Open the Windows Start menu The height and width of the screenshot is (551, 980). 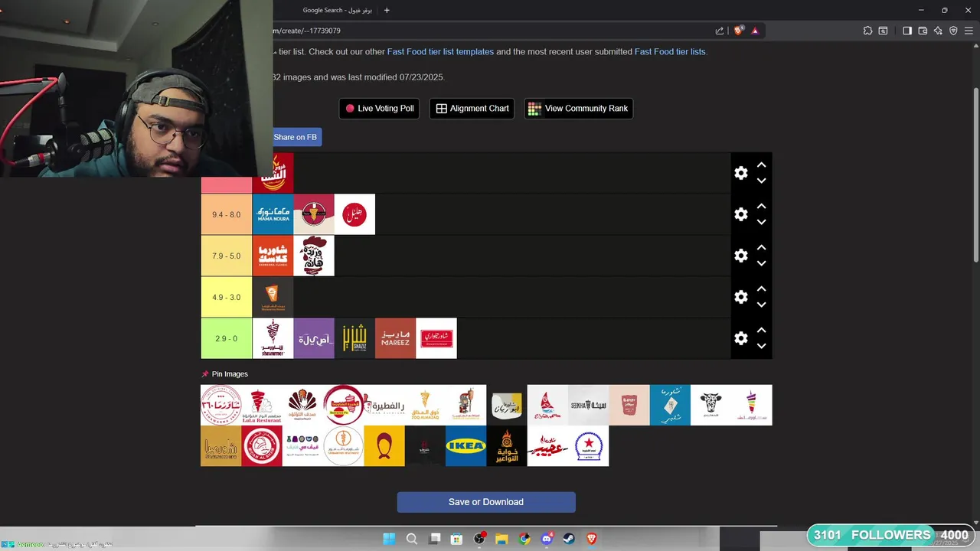pos(389,539)
